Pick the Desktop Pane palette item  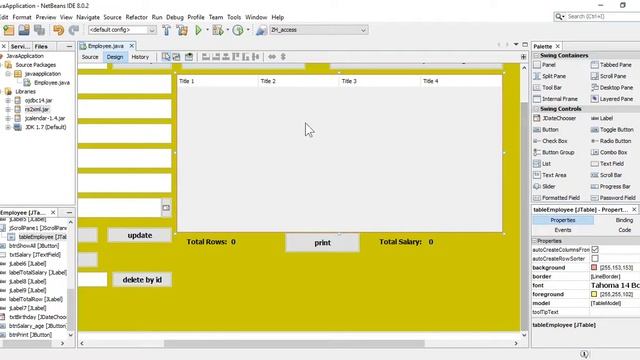pyautogui.click(x=612, y=88)
